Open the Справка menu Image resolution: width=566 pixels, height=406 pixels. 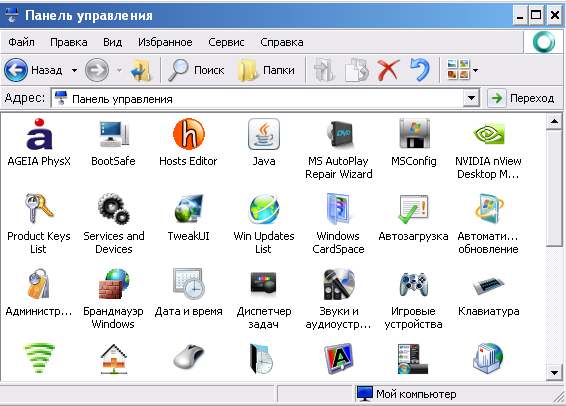pyautogui.click(x=282, y=42)
